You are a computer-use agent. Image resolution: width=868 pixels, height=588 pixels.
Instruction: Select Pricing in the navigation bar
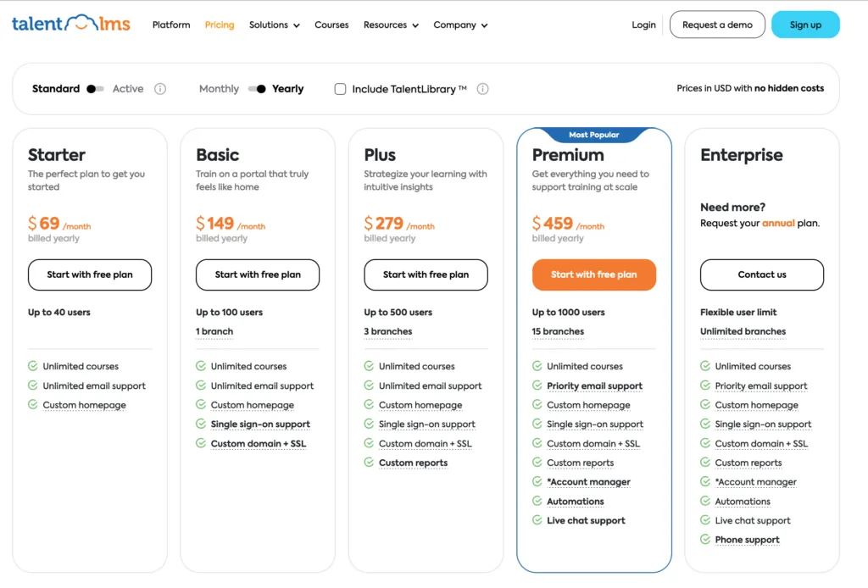click(x=220, y=25)
